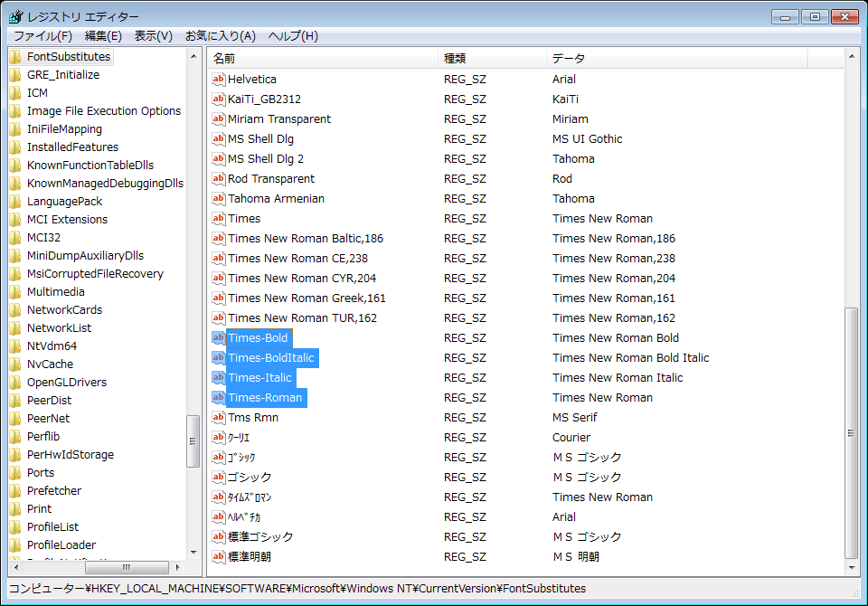
Task: Sort by the 名前 column header
Action: click(x=324, y=58)
